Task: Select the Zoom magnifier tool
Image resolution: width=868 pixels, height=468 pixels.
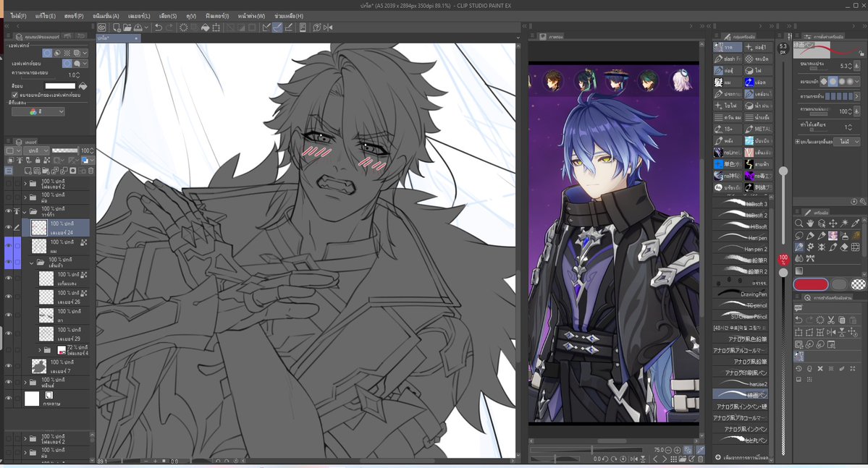Action: pyautogui.click(x=799, y=223)
